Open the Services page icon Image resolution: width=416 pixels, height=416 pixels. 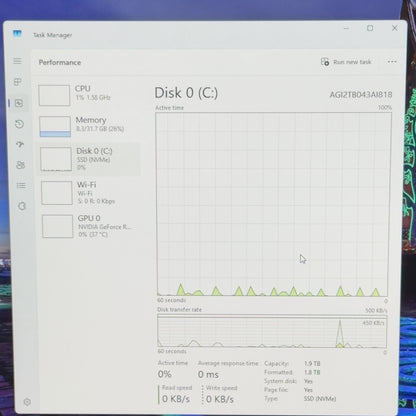(x=22, y=206)
